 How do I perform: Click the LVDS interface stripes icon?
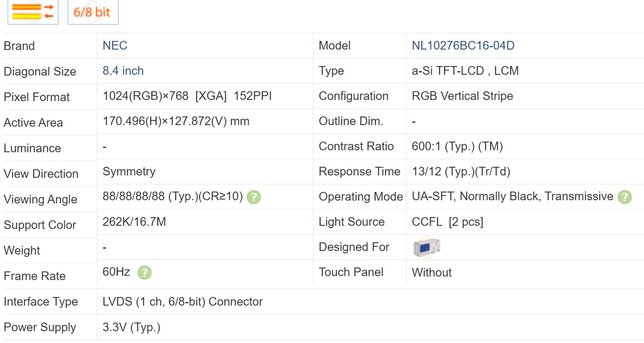coord(33,11)
